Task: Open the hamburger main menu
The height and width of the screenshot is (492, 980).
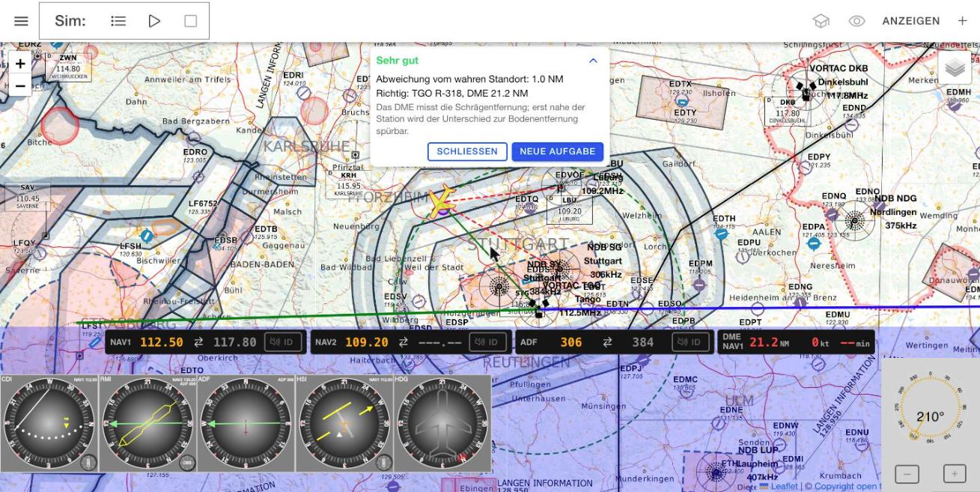Action: (x=21, y=21)
